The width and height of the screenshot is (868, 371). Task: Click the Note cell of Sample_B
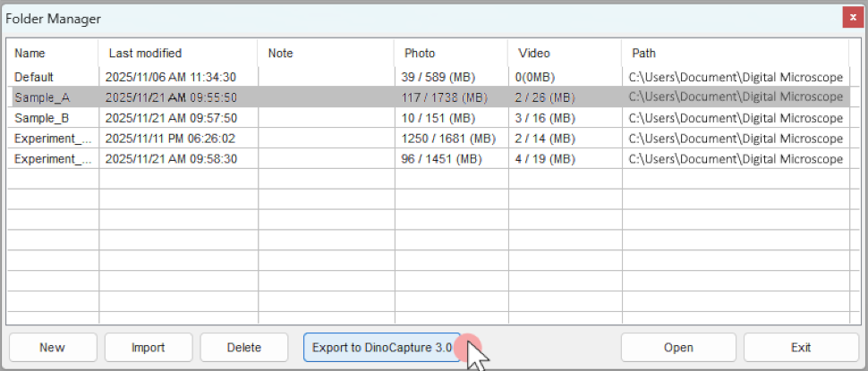coord(326,118)
